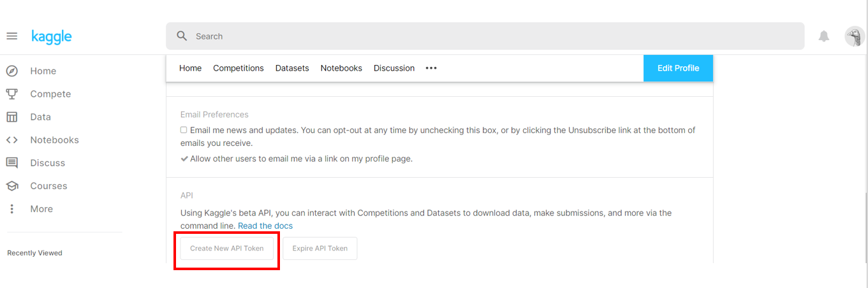This screenshot has height=288, width=868.
Task: Click the search magnifier icon
Action: coord(182,36)
